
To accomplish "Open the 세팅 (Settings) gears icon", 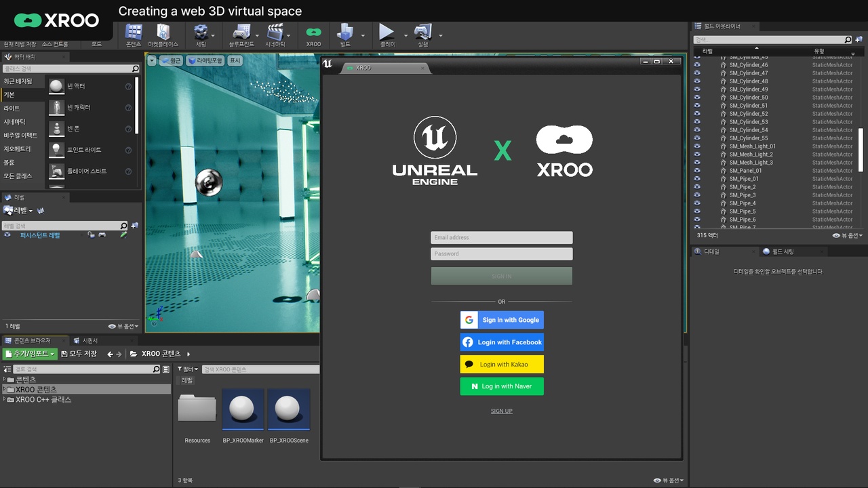I will [x=201, y=32].
